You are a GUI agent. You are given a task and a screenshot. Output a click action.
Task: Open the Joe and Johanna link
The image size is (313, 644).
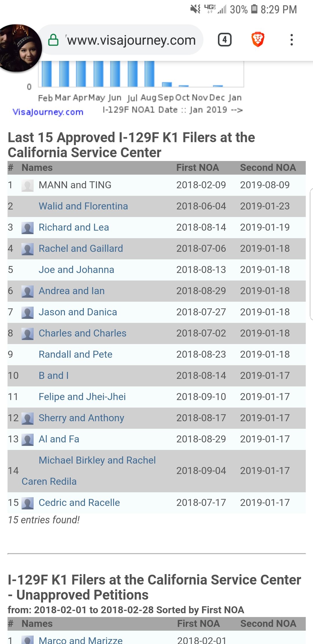tap(76, 269)
